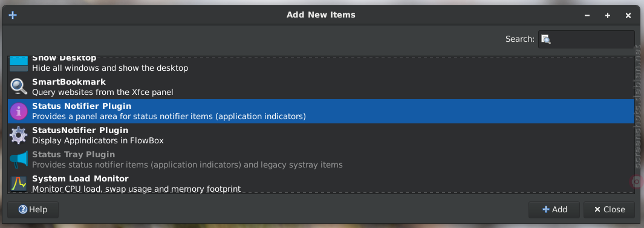This screenshot has width=644, height=228.
Task: Minimize the Add New Items window
Action: point(587,16)
